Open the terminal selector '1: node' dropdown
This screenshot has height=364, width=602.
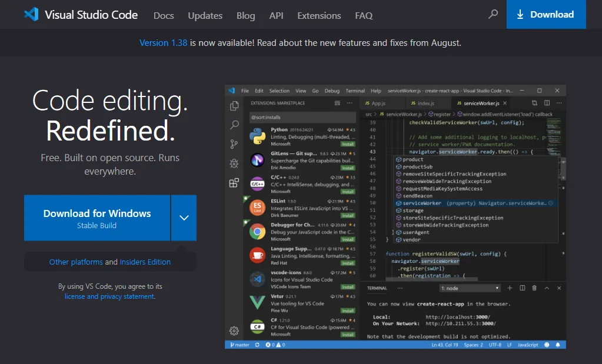click(x=470, y=288)
